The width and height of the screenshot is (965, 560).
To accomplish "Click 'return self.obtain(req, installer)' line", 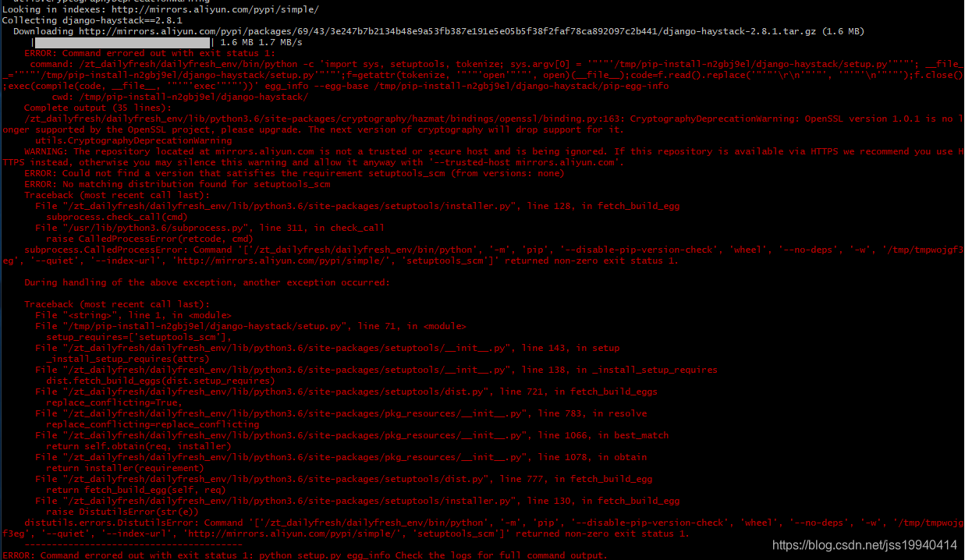I will pyautogui.click(x=139, y=446).
